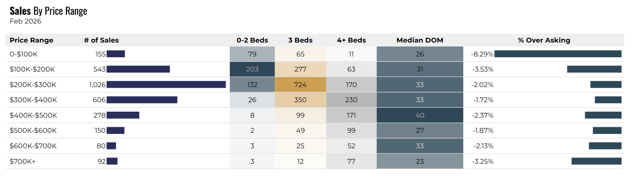
Task: Click the % Over Asking column header
Action: [x=543, y=40]
